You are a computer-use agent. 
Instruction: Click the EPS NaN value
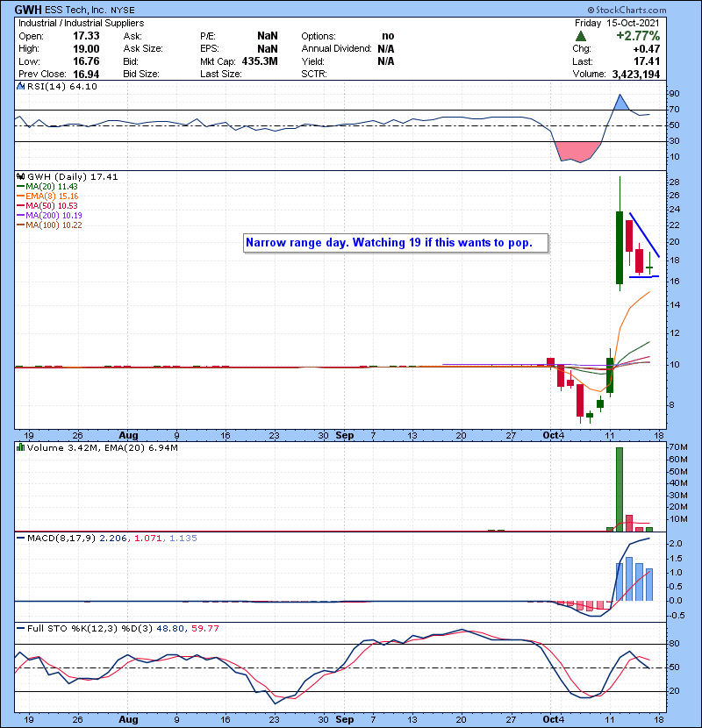[x=268, y=49]
